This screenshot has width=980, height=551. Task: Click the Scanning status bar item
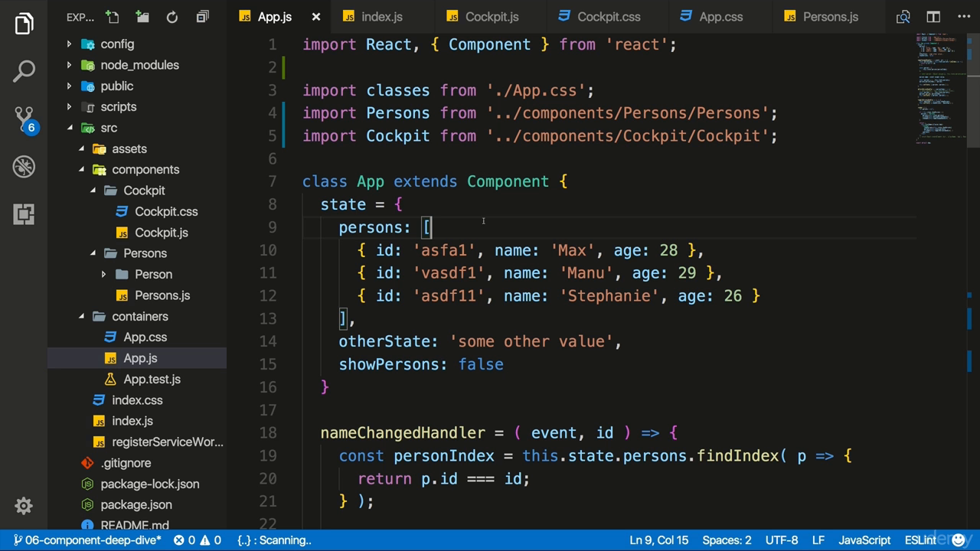coord(274,540)
